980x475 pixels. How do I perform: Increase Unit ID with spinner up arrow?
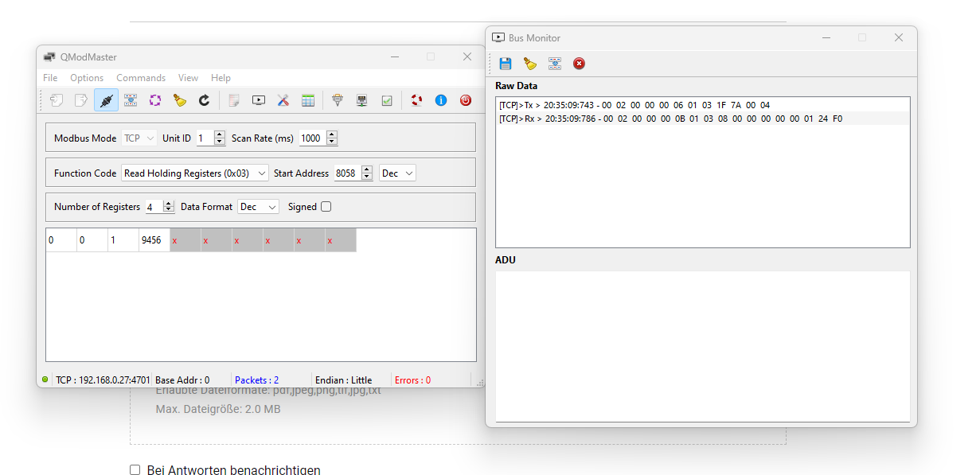220,134
